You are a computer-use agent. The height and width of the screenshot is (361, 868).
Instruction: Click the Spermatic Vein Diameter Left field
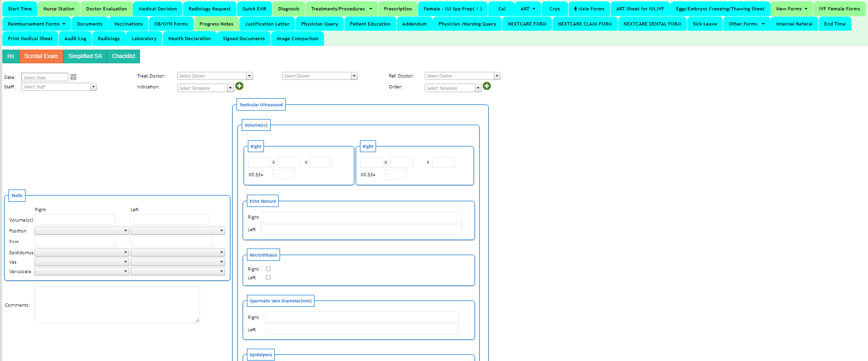pos(362,329)
